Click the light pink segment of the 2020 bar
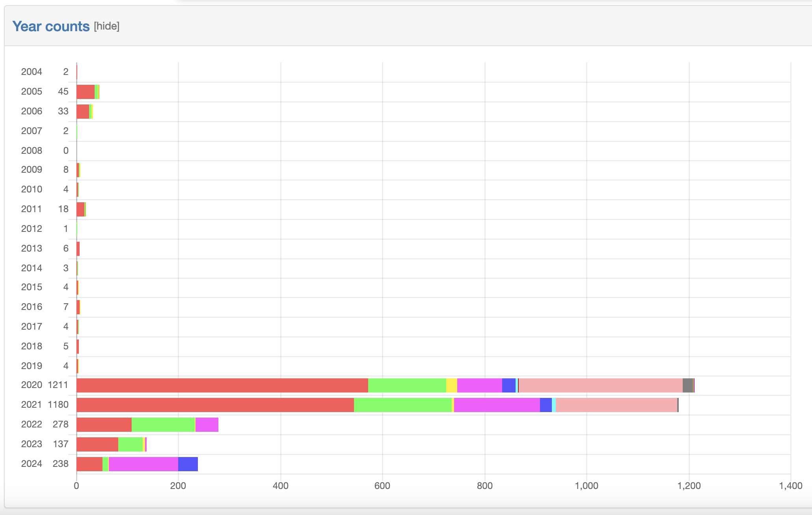The width and height of the screenshot is (812, 515). (x=601, y=385)
